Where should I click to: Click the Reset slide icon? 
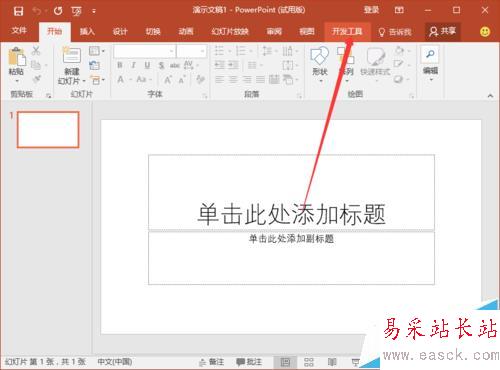tap(95, 65)
